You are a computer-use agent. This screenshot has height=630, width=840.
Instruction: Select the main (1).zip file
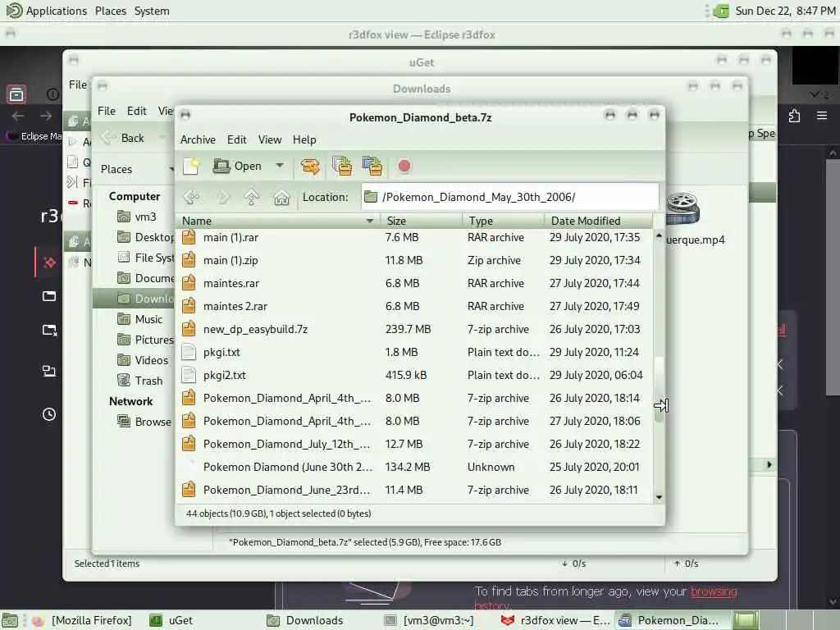coord(415,260)
